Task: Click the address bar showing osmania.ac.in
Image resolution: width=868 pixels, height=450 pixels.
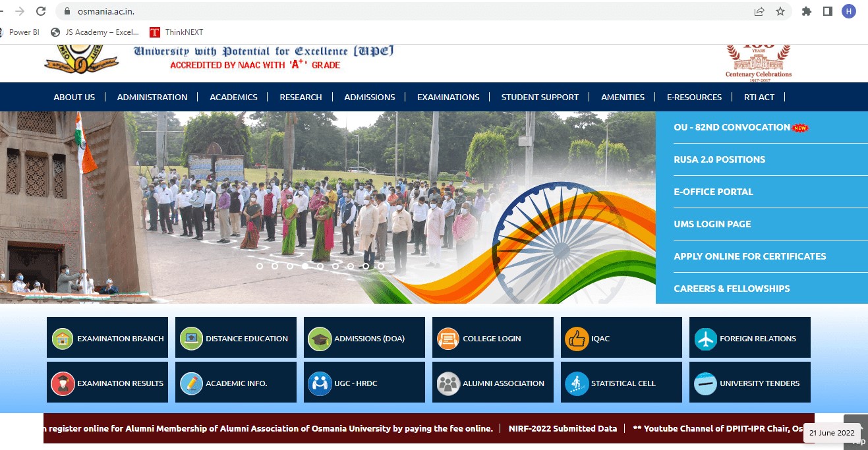Action: click(395, 11)
